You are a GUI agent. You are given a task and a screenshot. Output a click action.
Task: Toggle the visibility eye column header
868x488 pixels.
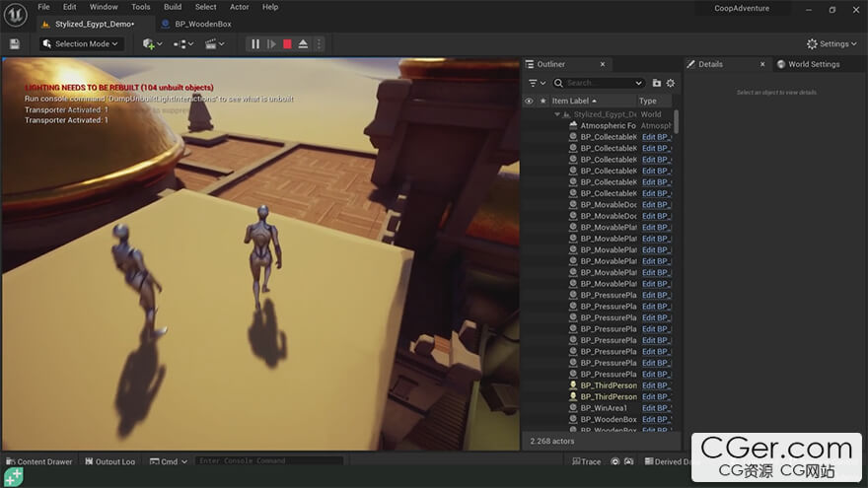click(x=530, y=101)
